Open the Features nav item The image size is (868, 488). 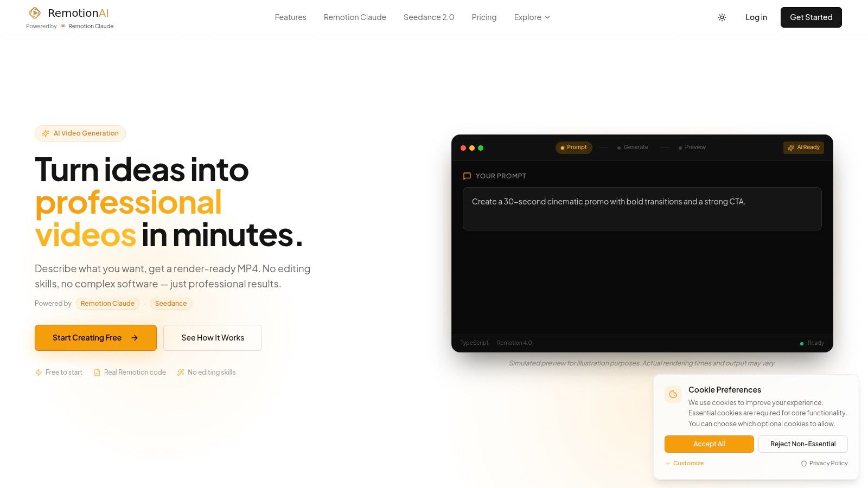[x=290, y=17]
